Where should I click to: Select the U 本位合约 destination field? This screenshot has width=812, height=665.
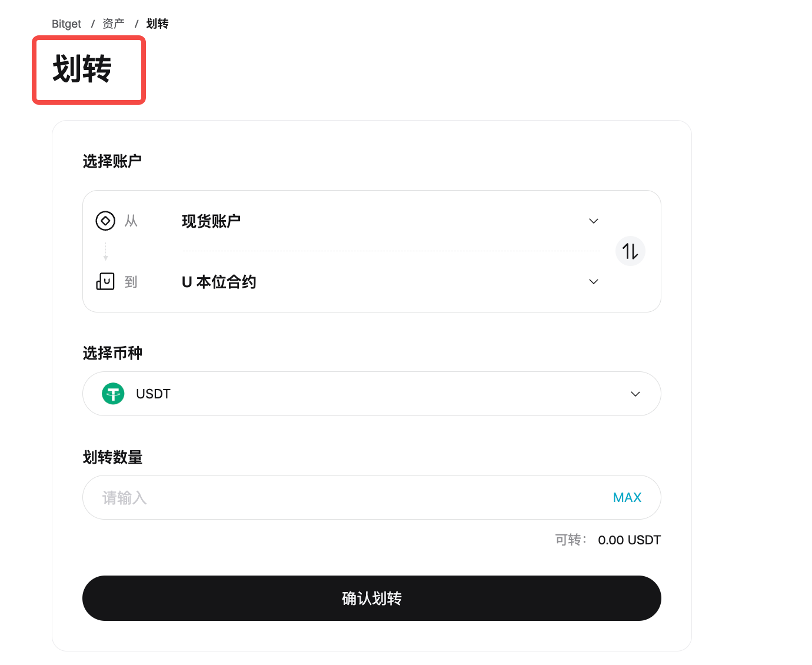[x=219, y=282]
